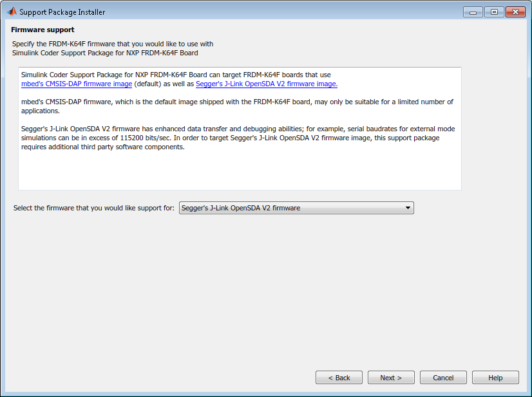Maximize the installer window
This screenshot has width=532, height=397.
point(494,12)
